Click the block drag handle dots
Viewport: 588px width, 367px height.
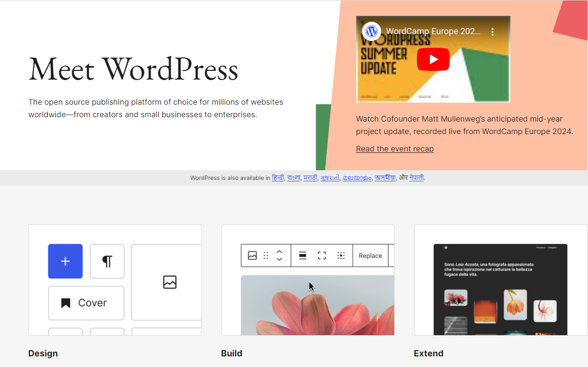pyautogui.click(x=266, y=255)
